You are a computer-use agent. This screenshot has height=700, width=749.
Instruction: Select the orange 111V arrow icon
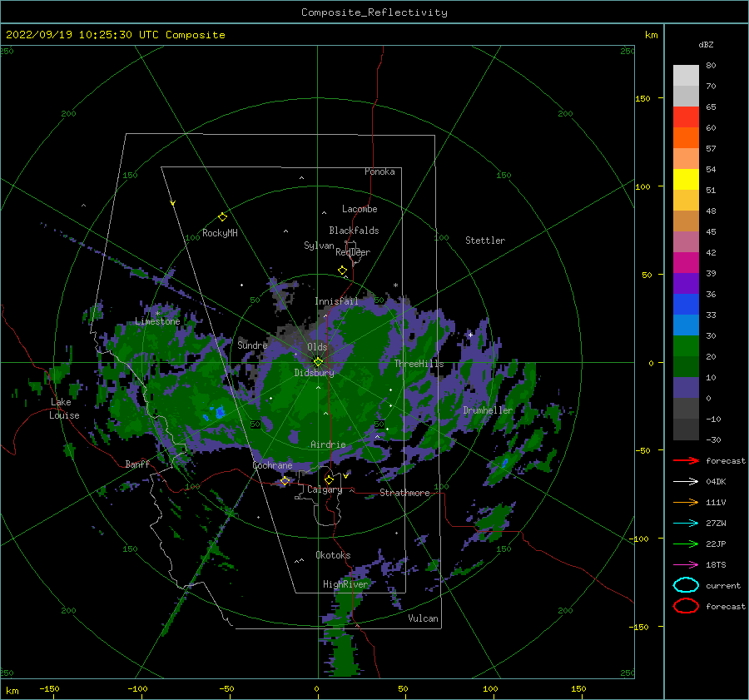pyautogui.click(x=686, y=502)
